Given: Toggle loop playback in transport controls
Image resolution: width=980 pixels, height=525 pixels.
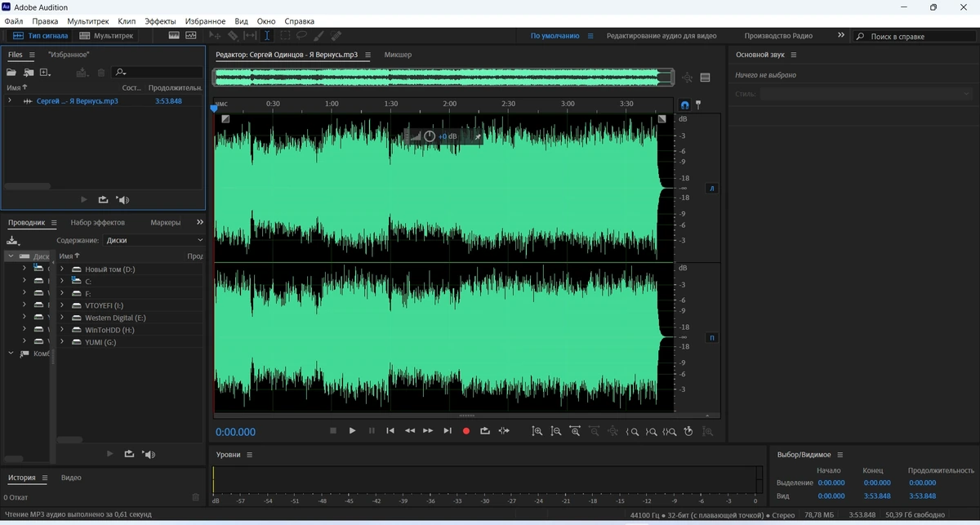Looking at the screenshot, I should click(x=485, y=430).
